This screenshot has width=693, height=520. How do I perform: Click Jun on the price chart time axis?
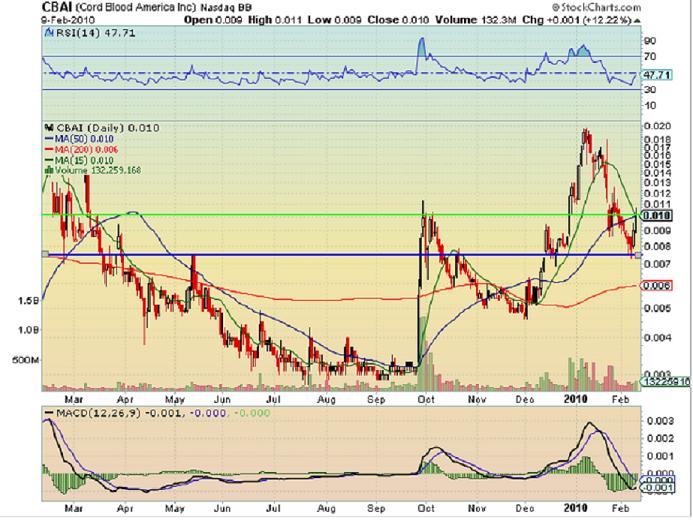pyautogui.click(x=222, y=399)
